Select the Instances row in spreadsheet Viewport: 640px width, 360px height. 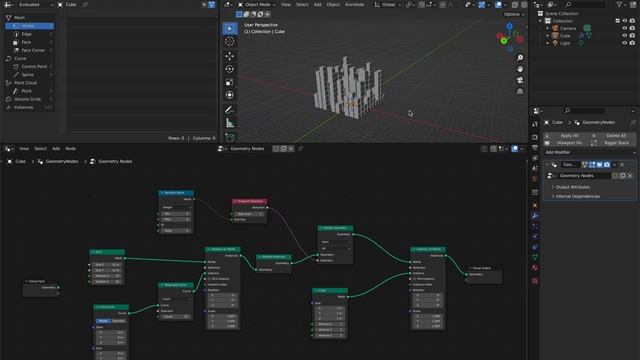[29, 107]
